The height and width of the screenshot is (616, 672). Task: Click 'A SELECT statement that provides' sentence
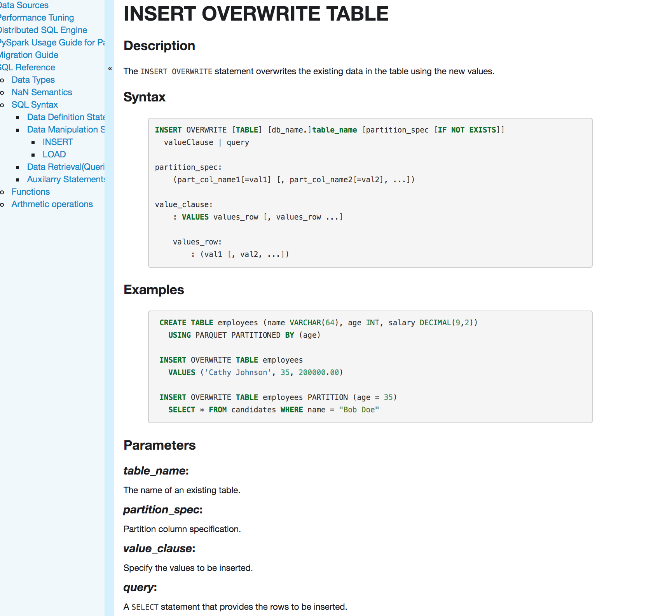(235, 607)
